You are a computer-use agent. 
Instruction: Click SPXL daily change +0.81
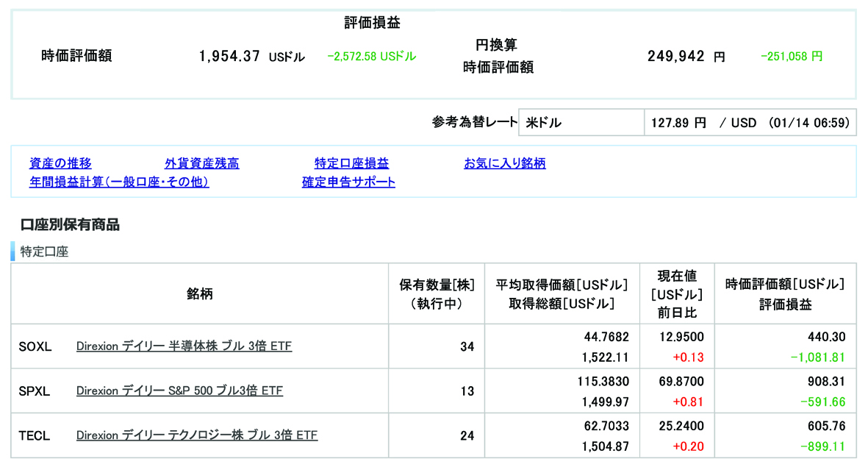click(688, 402)
